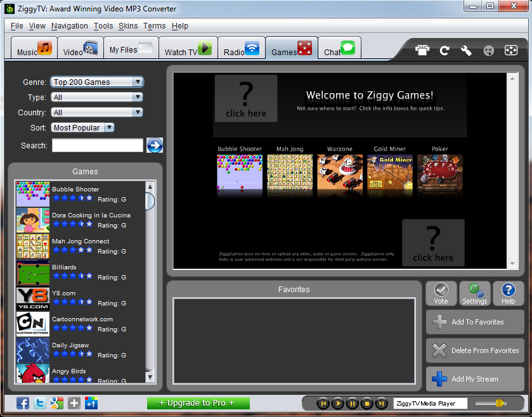Expand the Type dropdown
The height and width of the screenshot is (417, 532).
(x=97, y=98)
